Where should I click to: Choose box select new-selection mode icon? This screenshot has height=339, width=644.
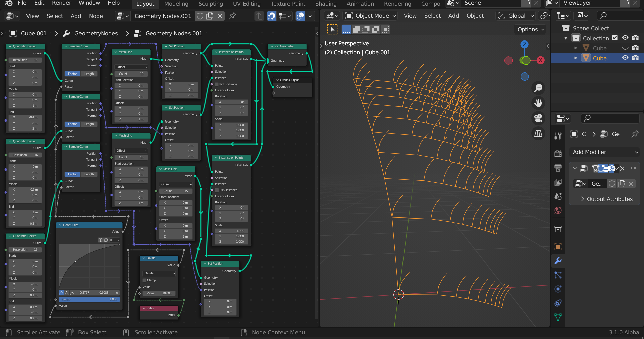coord(346,29)
